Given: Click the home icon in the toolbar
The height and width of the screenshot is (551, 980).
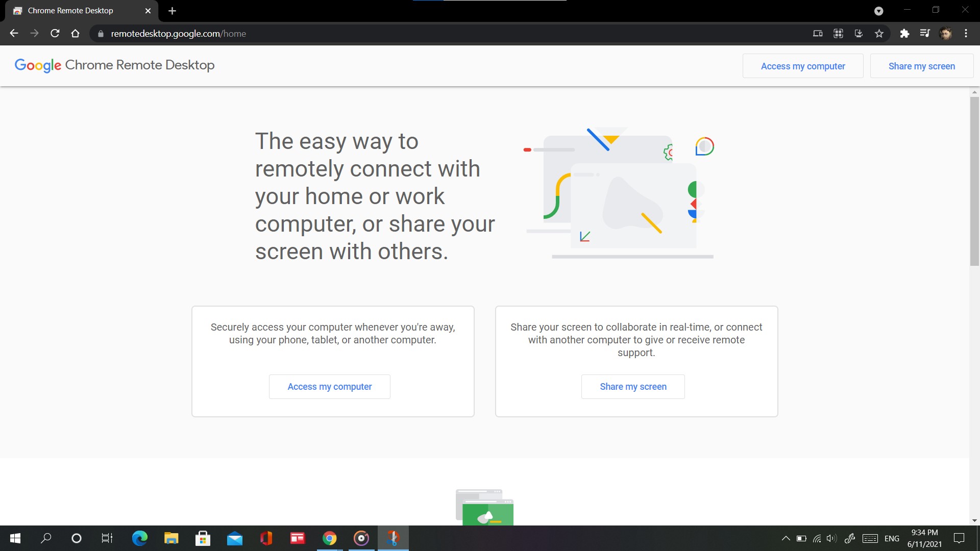Looking at the screenshot, I should coord(76,34).
